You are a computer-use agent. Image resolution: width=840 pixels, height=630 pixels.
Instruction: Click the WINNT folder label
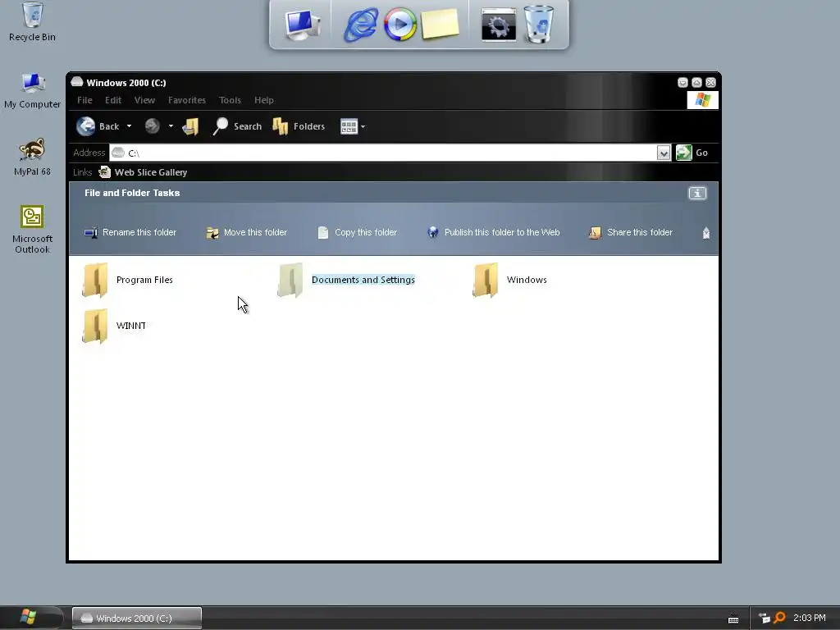(130, 326)
